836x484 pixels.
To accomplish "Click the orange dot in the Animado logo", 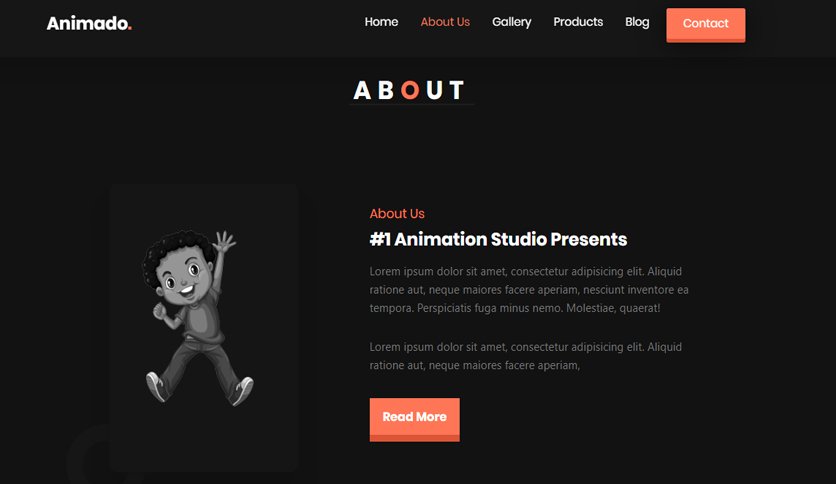I will coord(130,29).
